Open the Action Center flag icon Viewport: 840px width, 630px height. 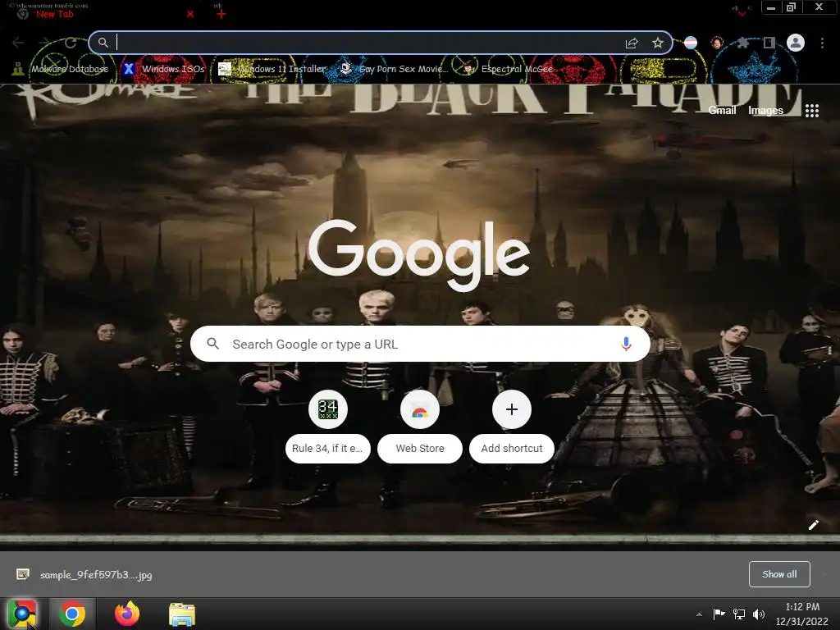click(719, 614)
